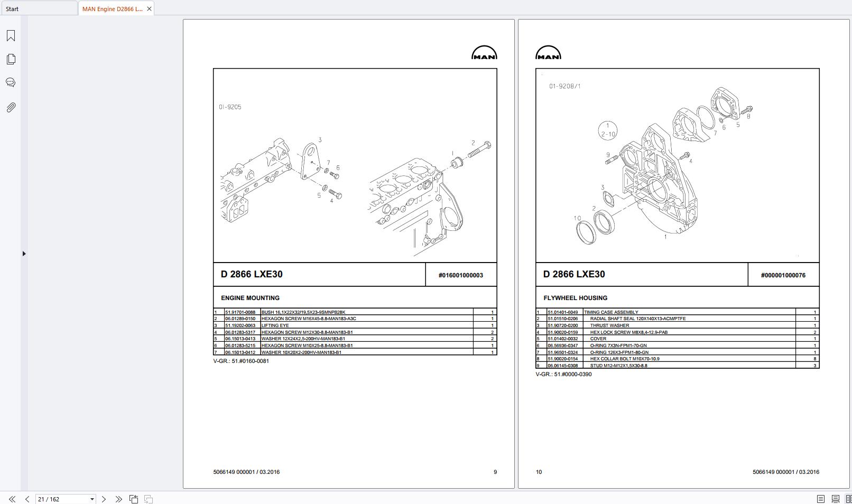The height and width of the screenshot is (504, 852).
Task: Expand the left sidebar with the arrow
Action: (24, 254)
